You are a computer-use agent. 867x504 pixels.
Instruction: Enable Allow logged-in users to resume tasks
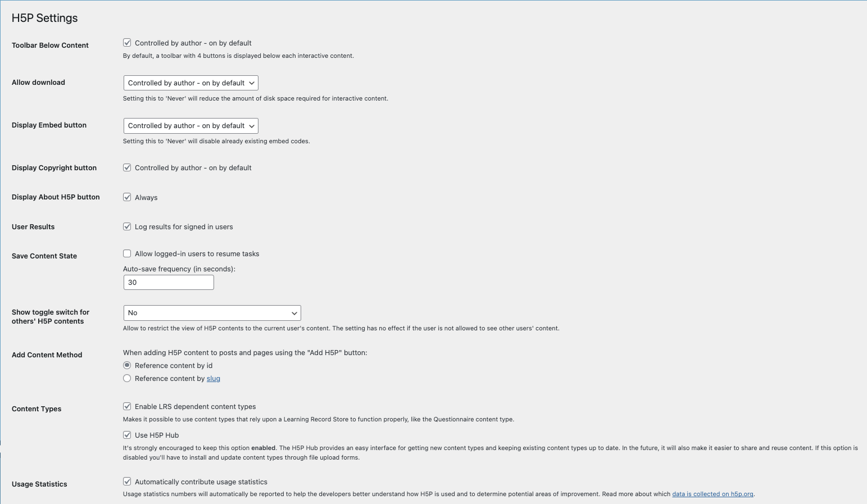(x=127, y=253)
